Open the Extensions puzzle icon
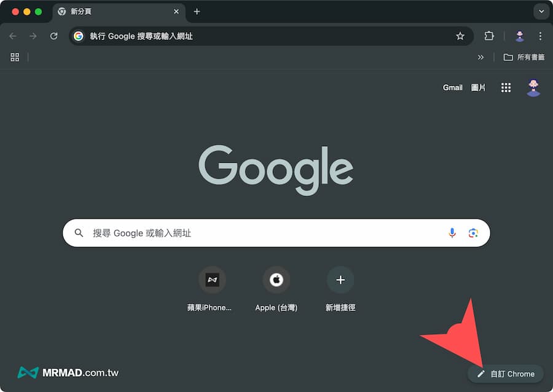 (489, 36)
